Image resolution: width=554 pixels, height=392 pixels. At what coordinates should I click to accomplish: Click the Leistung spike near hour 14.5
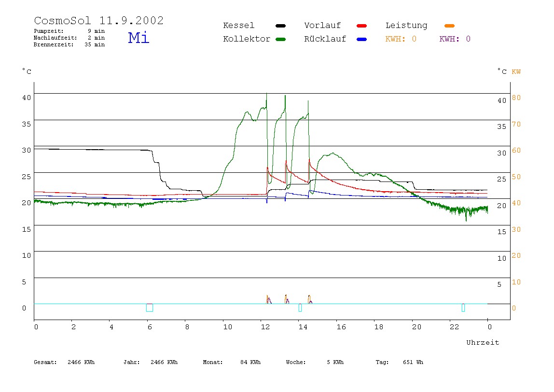(310, 300)
